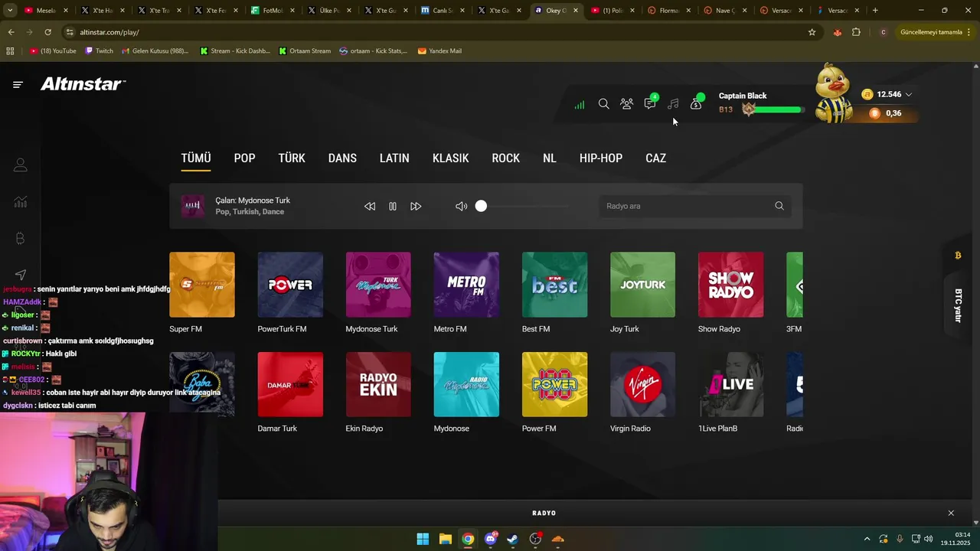
Task: Click the search magnifier icon in header
Action: (603, 104)
